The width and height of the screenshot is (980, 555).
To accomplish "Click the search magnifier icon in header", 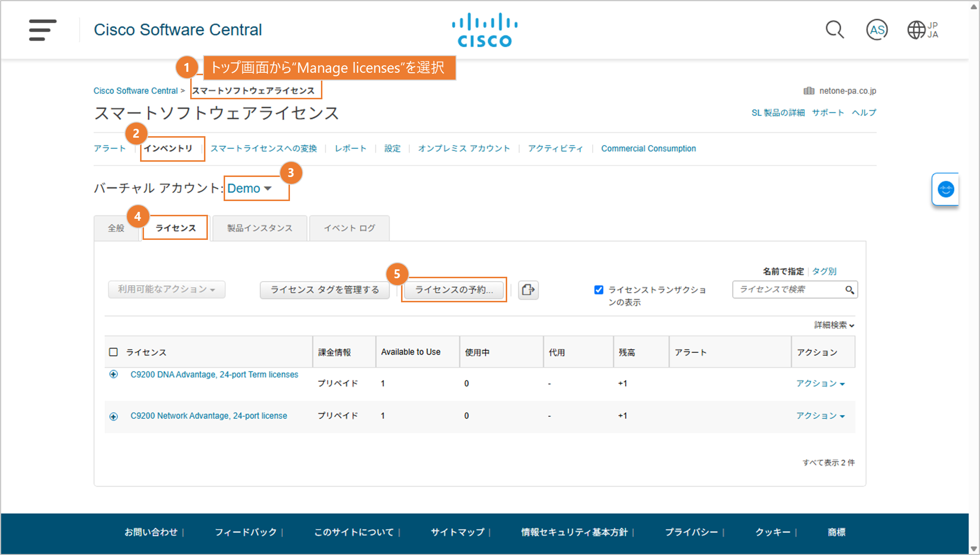I will (x=835, y=30).
